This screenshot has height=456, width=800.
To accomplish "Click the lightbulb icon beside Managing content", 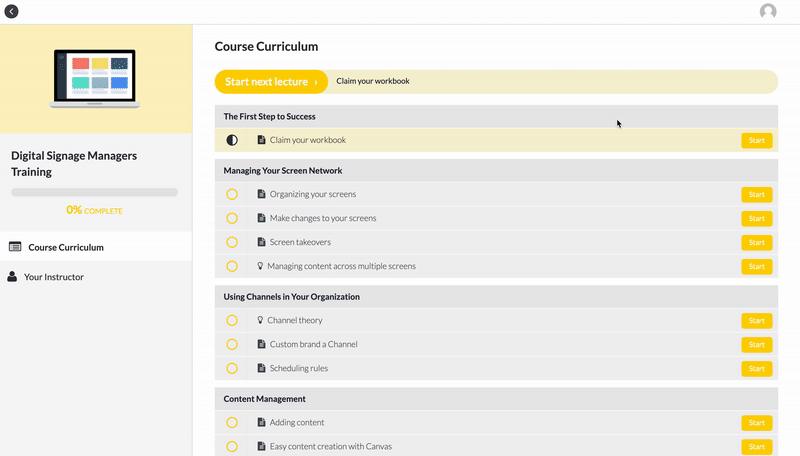I will click(x=260, y=266).
